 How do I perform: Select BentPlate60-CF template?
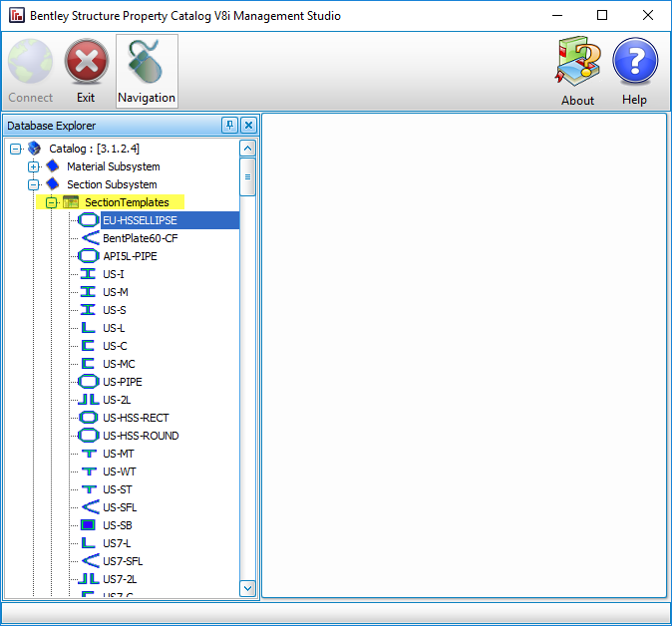[141, 238]
